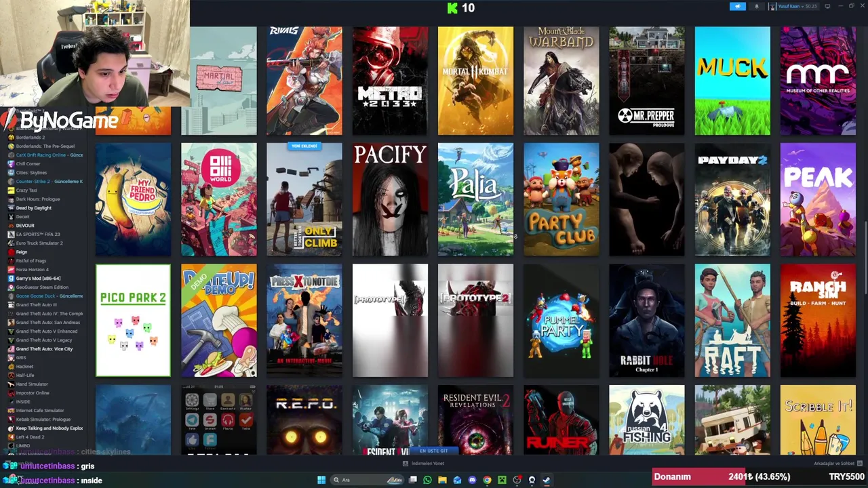Open Google Chrome from the taskbar
Image resolution: width=868 pixels, height=488 pixels.
click(x=487, y=480)
